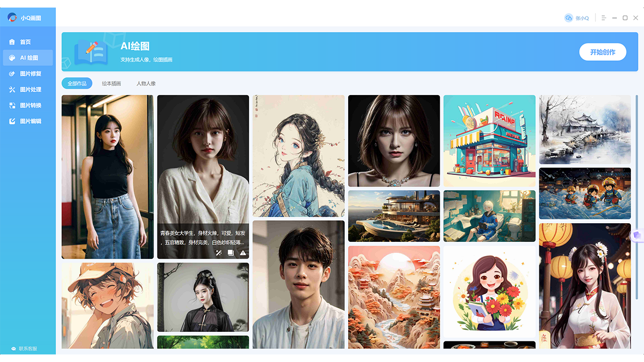The height and width of the screenshot is (362, 644).
Task: Select the 人物人像 filter
Action: [x=146, y=83]
